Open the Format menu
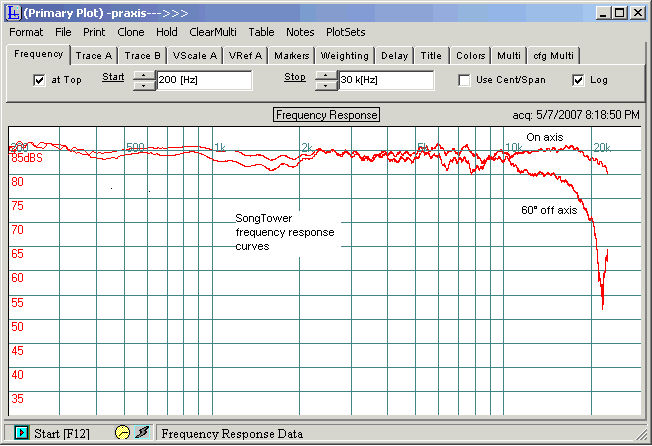 (x=26, y=32)
